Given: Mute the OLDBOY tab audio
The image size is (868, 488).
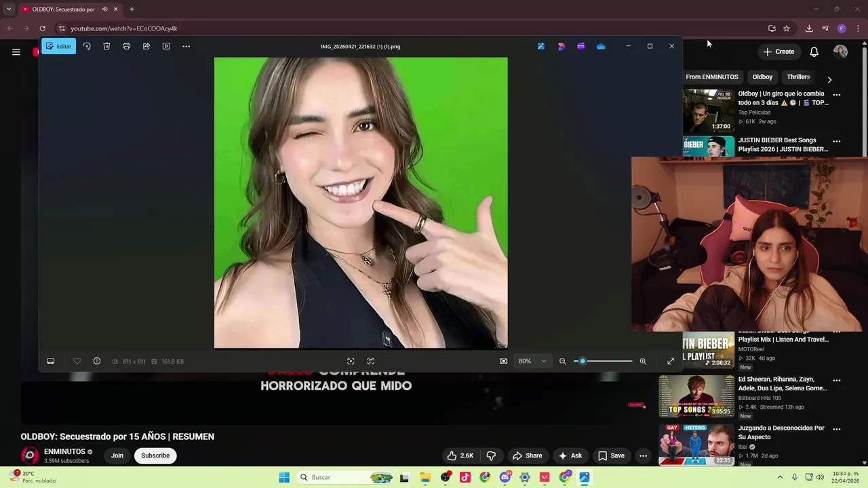Looking at the screenshot, I should [104, 9].
